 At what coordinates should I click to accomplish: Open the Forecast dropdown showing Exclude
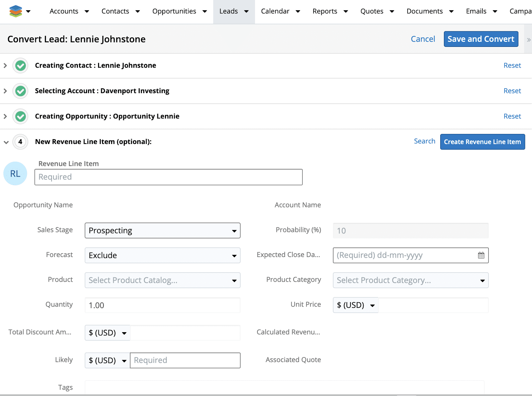(x=163, y=255)
